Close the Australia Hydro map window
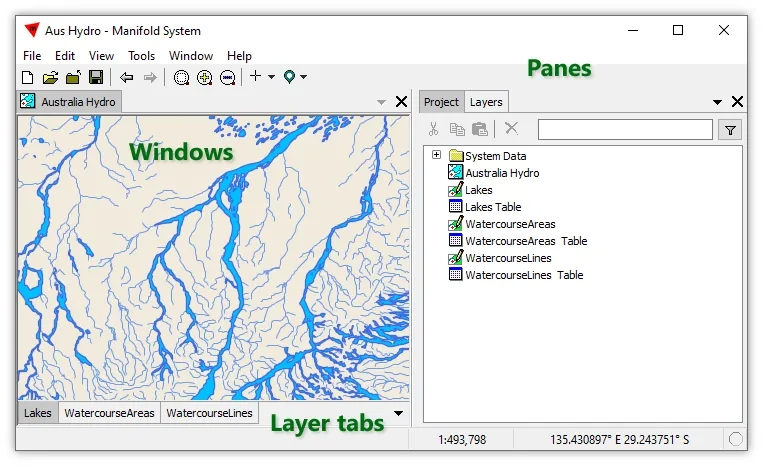This screenshot has height=466, width=763. [401, 102]
